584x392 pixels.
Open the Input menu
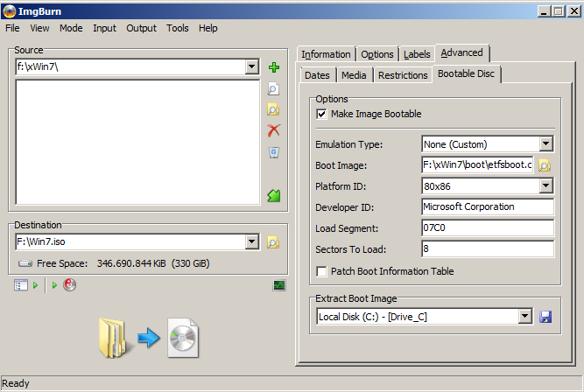point(104,28)
